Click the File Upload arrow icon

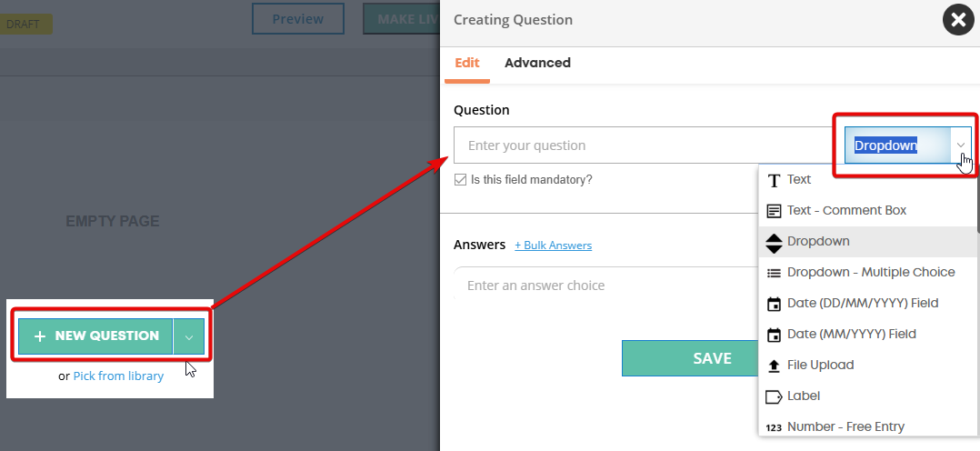click(x=774, y=366)
